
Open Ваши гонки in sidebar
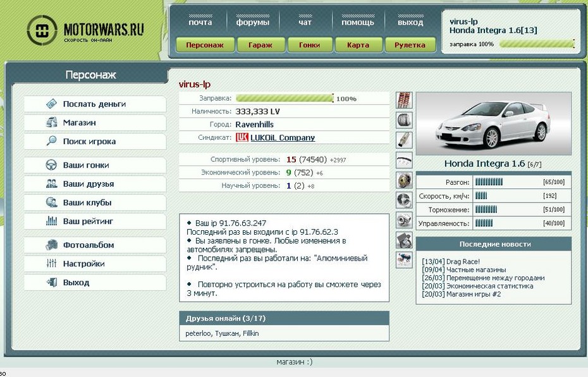(x=95, y=165)
